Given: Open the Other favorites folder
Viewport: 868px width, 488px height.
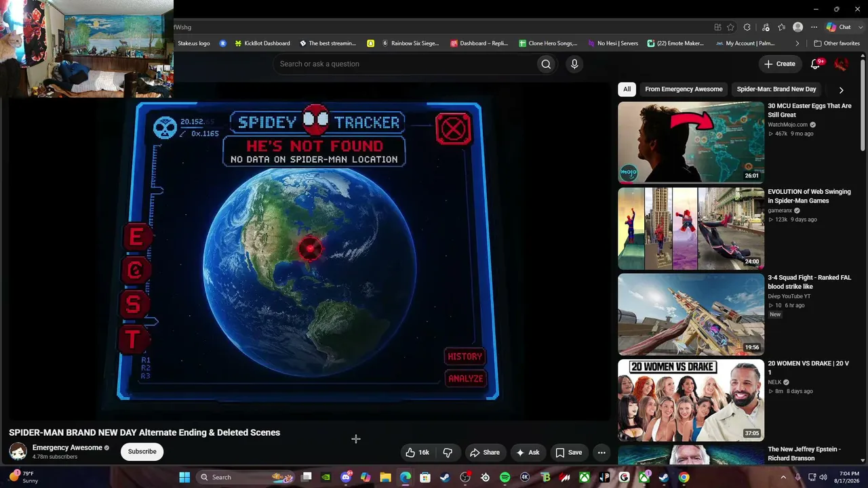Looking at the screenshot, I should click(837, 43).
